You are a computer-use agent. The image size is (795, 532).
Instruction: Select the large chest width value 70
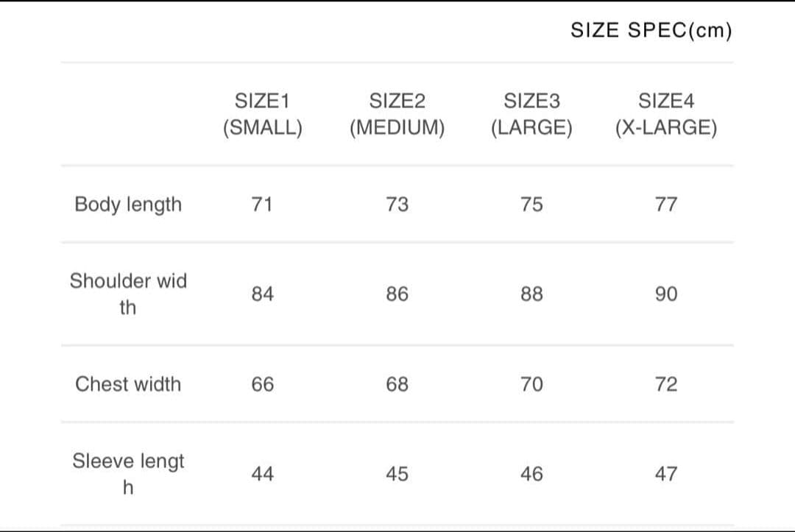[531, 384]
